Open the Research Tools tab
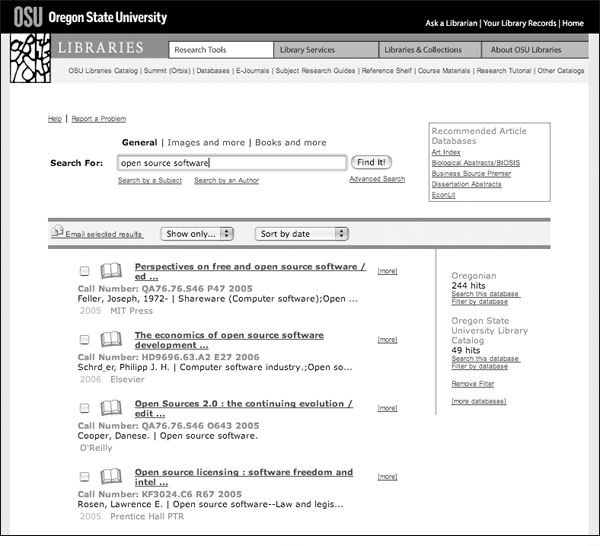The width and height of the screenshot is (600, 546). 220,49
